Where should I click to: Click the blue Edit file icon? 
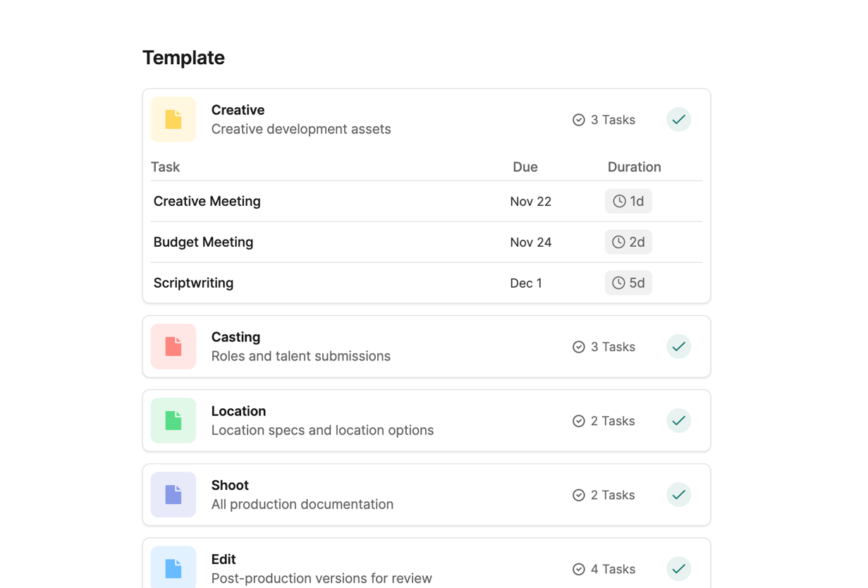coord(173,568)
